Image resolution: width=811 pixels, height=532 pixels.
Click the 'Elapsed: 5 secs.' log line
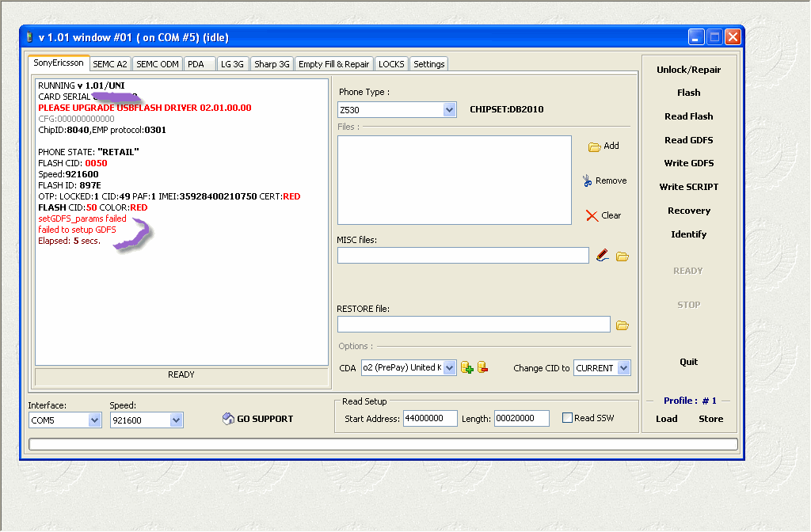point(69,241)
